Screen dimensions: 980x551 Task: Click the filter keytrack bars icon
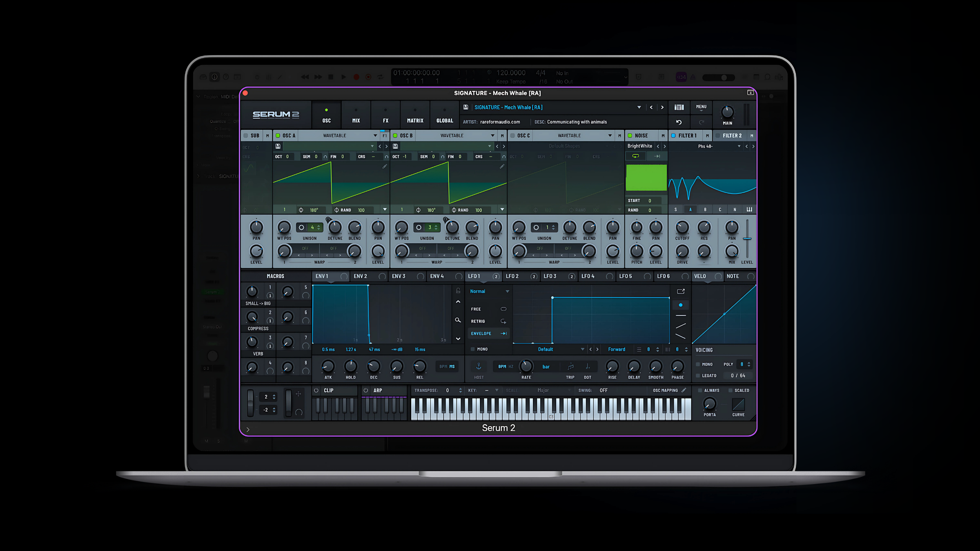[749, 209]
